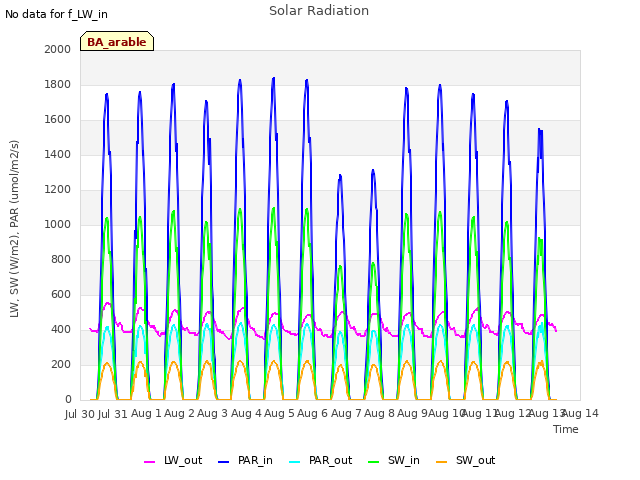Click the Solar Radiation chart title

(319, 11)
